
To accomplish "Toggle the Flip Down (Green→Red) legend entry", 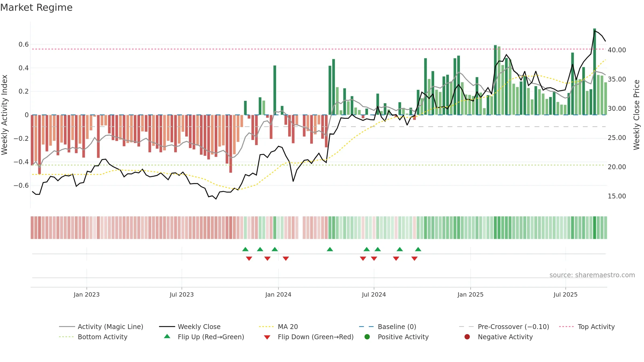I will pos(309,337).
